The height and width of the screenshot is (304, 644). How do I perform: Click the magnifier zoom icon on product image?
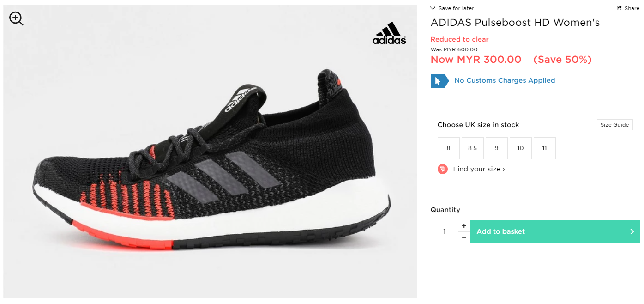pyautogui.click(x=16, y=18)
